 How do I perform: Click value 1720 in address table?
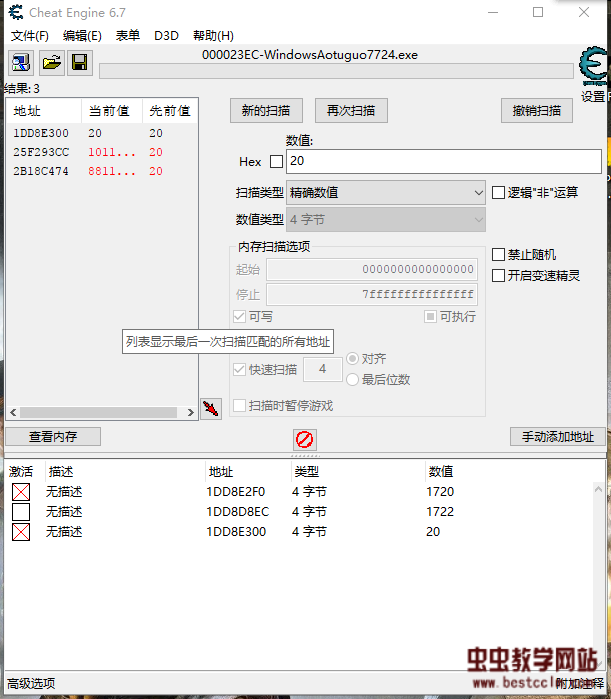[440, 492]
